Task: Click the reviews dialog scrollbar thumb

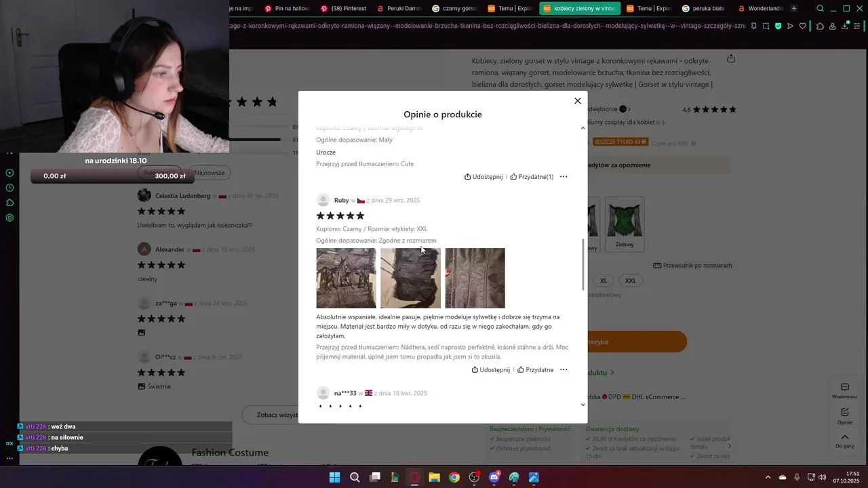Action: pos(583,264)
